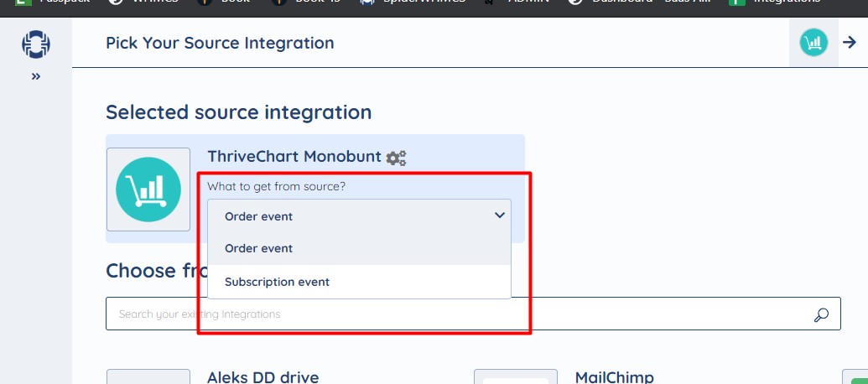
Task: Open ThriveChart Monobunt settings gears icon
Action: coord(396,158)
